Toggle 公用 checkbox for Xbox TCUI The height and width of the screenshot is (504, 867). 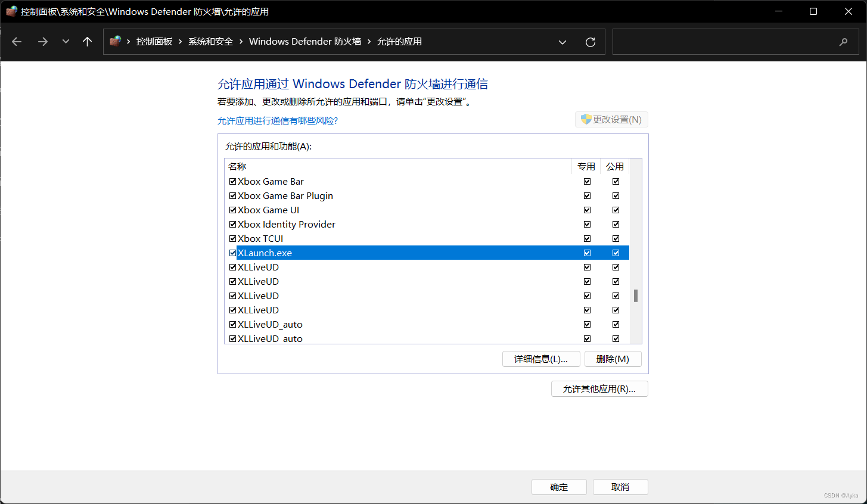click(616, 238)
